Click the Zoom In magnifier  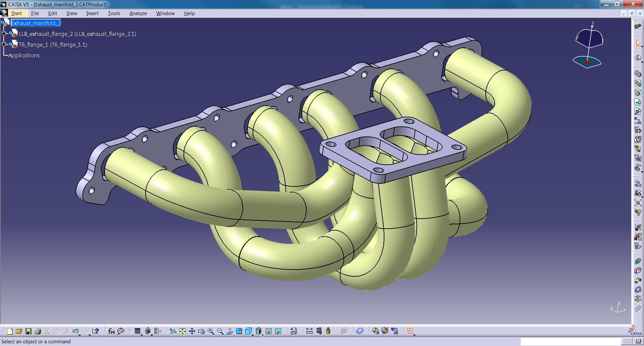(x=211, y=331)
